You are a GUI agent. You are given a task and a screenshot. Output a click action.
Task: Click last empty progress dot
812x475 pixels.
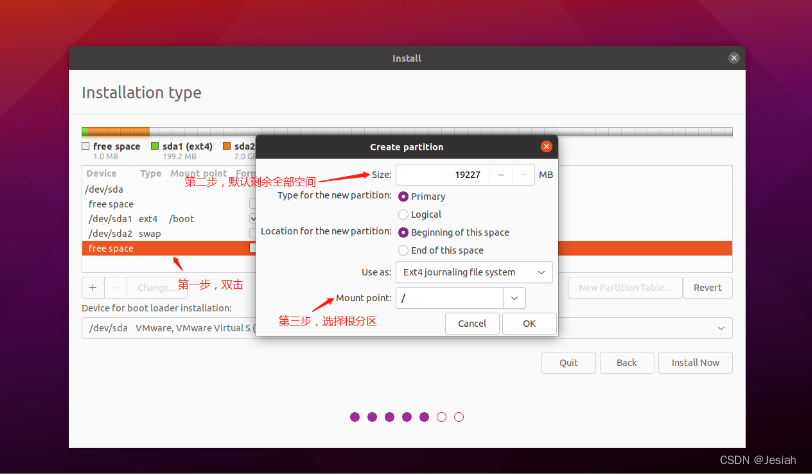tap(459, 417)
